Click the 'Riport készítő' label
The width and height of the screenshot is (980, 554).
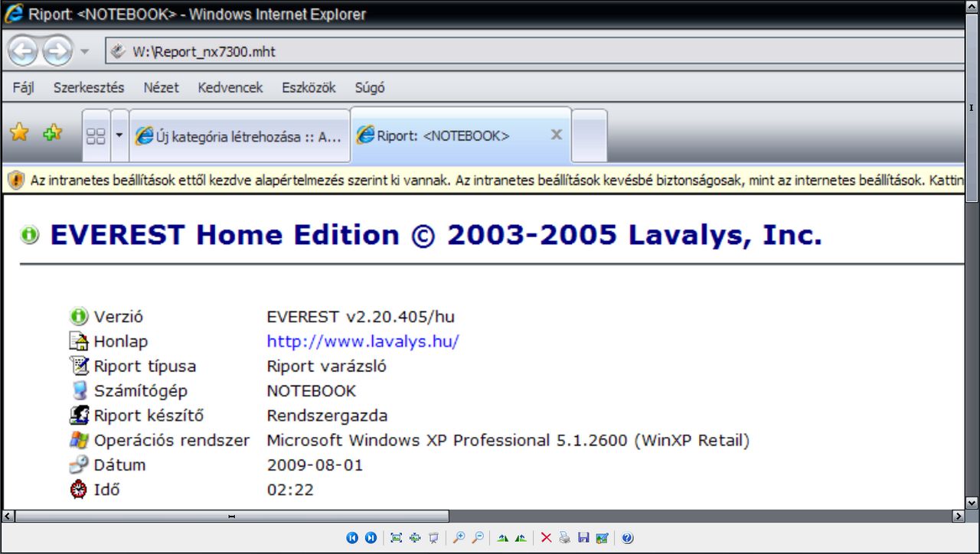tap(149, 415)
